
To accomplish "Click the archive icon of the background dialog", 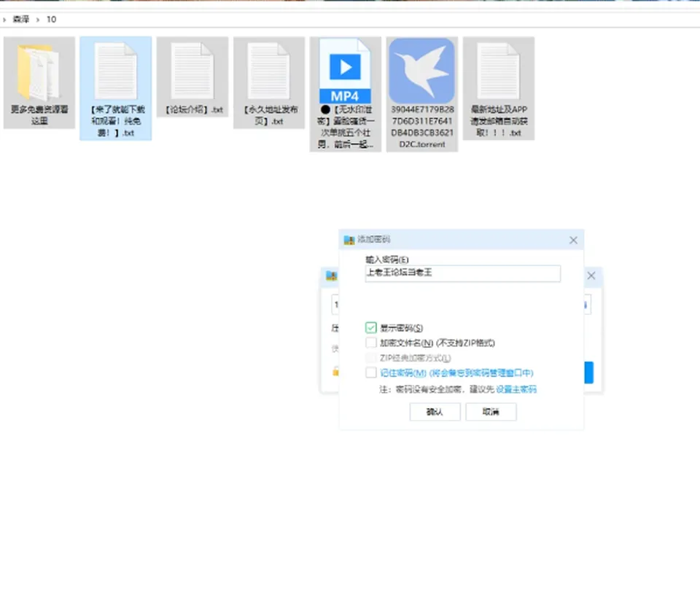I will tap(331, 276).
